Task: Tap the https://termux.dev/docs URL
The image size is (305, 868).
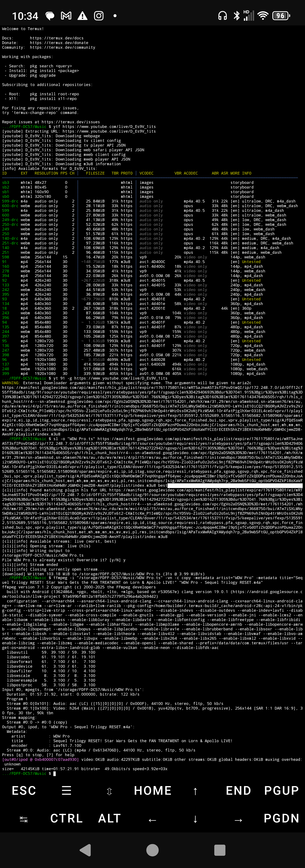Action: [57, 38]
